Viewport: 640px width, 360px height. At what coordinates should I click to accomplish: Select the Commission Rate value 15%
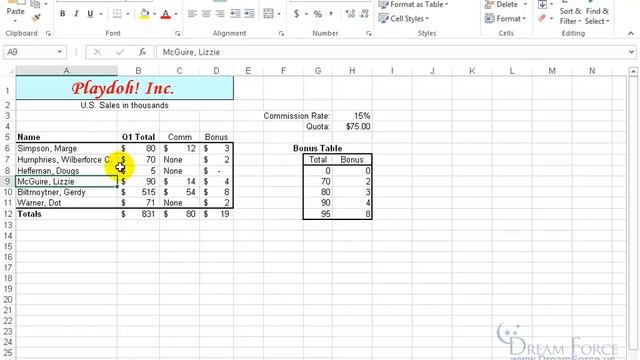click(x=352, y=116)
